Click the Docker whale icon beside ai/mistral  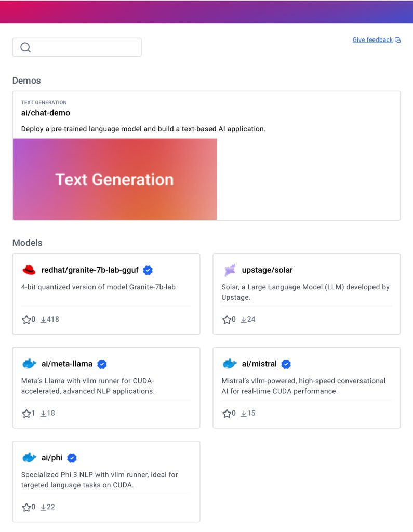pos(230,364)
